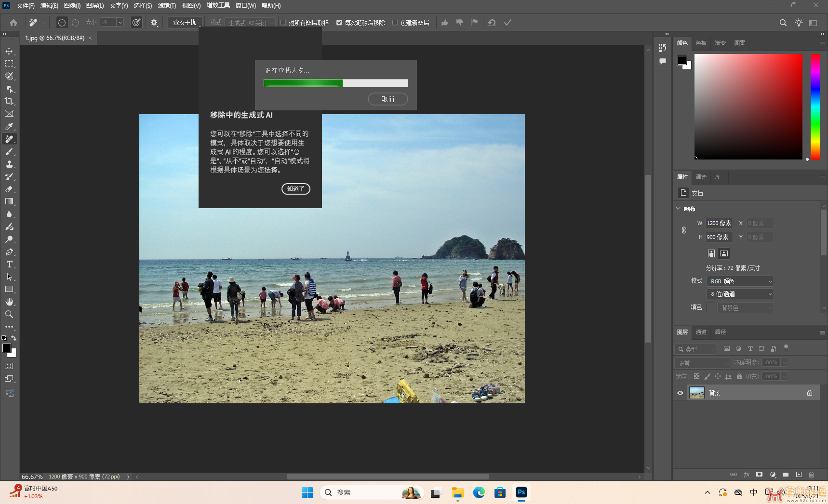Toggle 每次笔触后移除 checkbox

339,23
